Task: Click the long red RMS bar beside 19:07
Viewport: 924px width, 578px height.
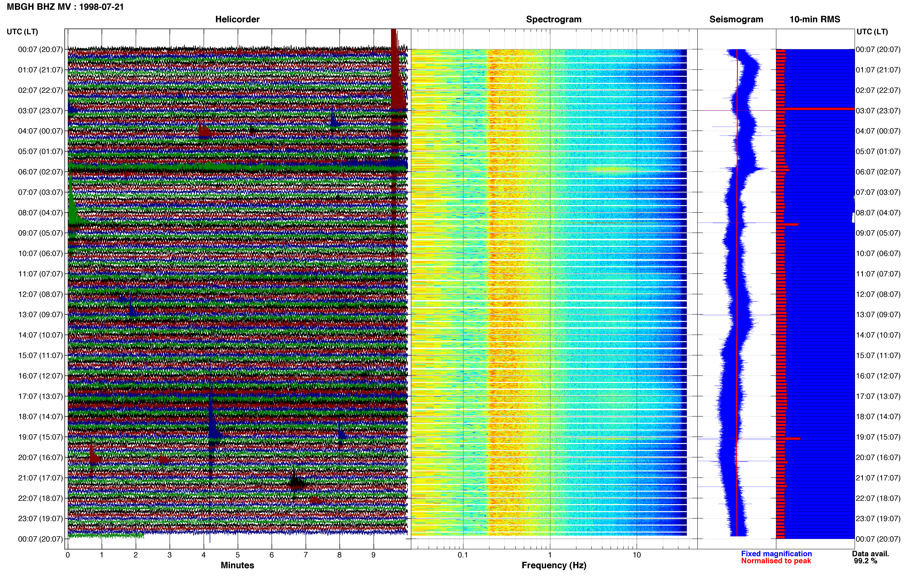Action: [788, 438]
